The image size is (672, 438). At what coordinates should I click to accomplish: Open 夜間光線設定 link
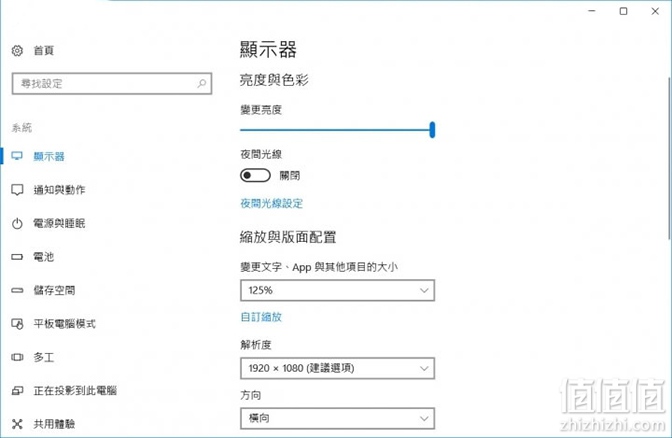271,203
